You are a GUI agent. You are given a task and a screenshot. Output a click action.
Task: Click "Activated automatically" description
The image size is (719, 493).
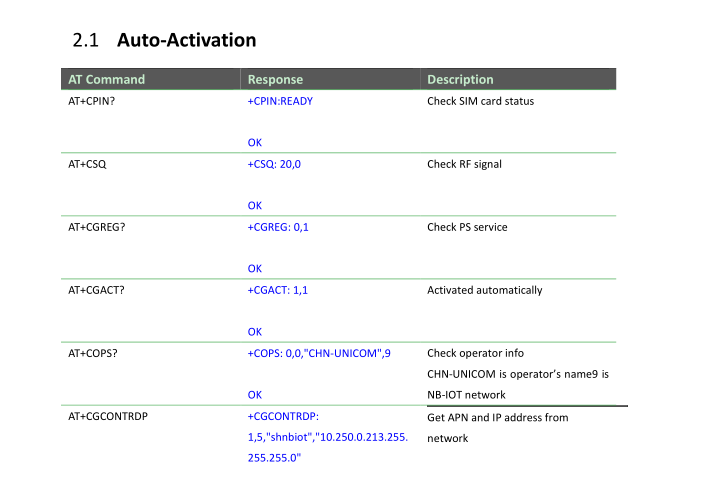(484, 290)
